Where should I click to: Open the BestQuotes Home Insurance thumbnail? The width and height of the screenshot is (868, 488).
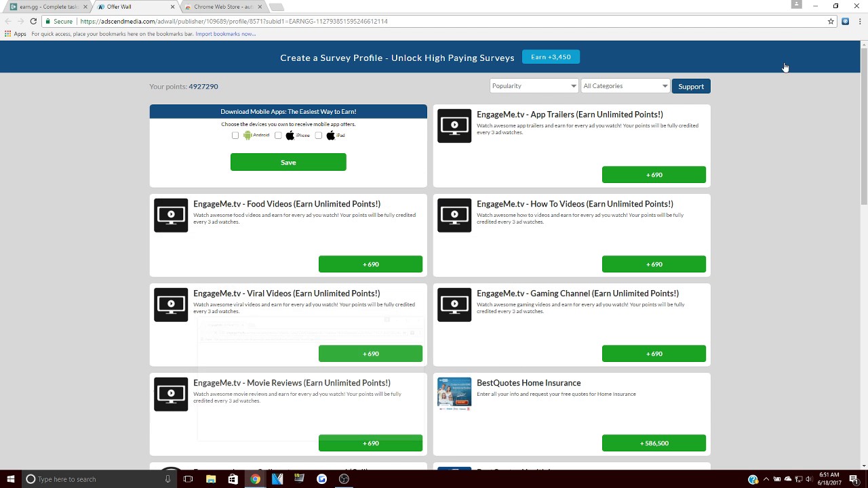454,394
